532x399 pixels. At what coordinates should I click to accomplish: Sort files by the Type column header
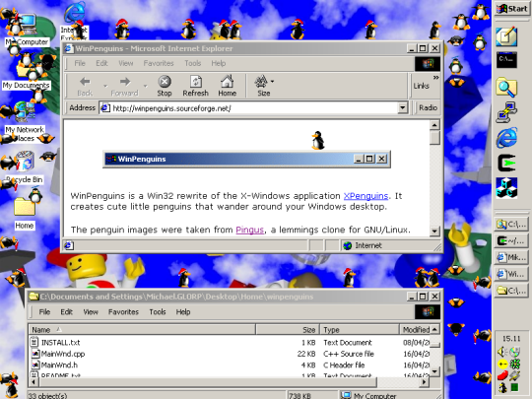pyautogui.click(x=360, y=329)
